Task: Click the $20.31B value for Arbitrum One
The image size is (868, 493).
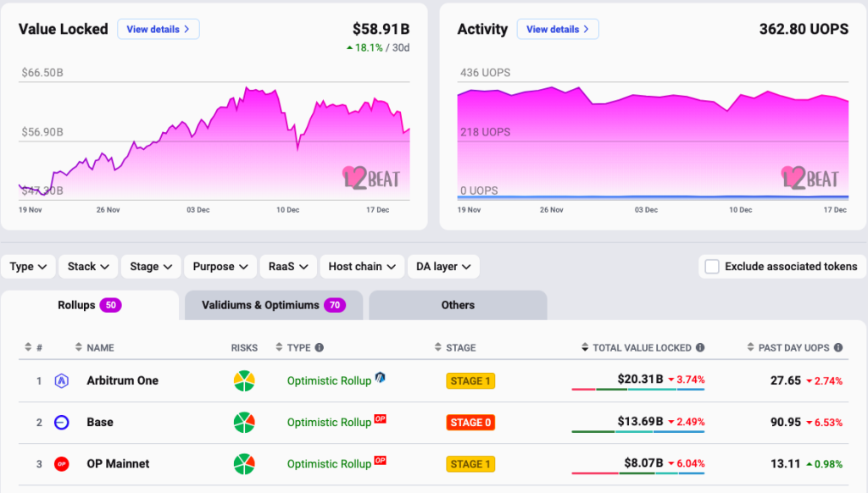Action: 640,379
